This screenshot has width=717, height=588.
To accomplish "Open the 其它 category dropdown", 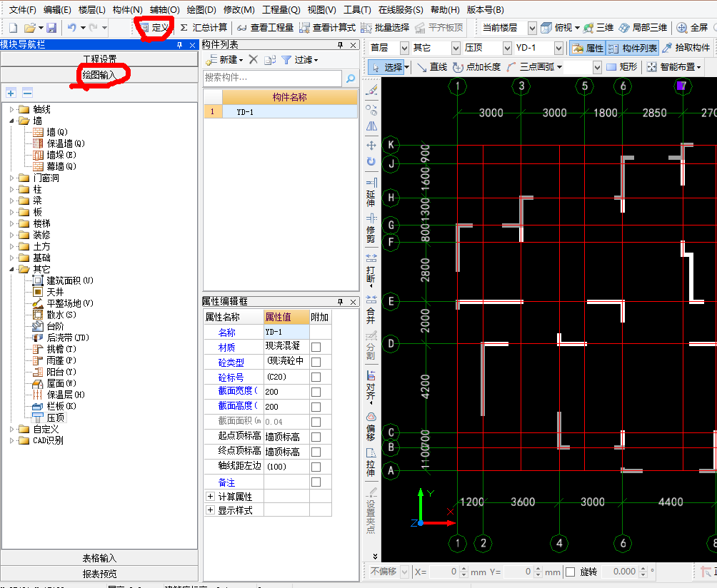I will 456,48.
